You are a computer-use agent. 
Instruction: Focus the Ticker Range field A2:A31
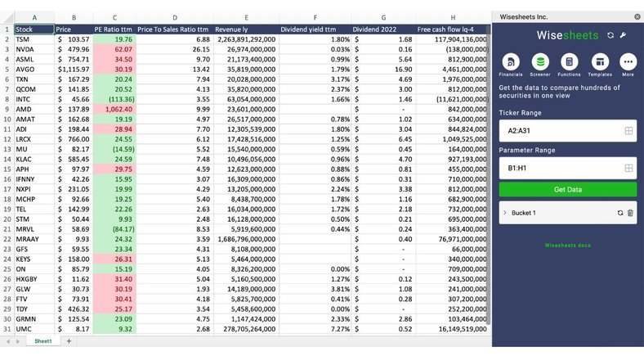[568, 131]
